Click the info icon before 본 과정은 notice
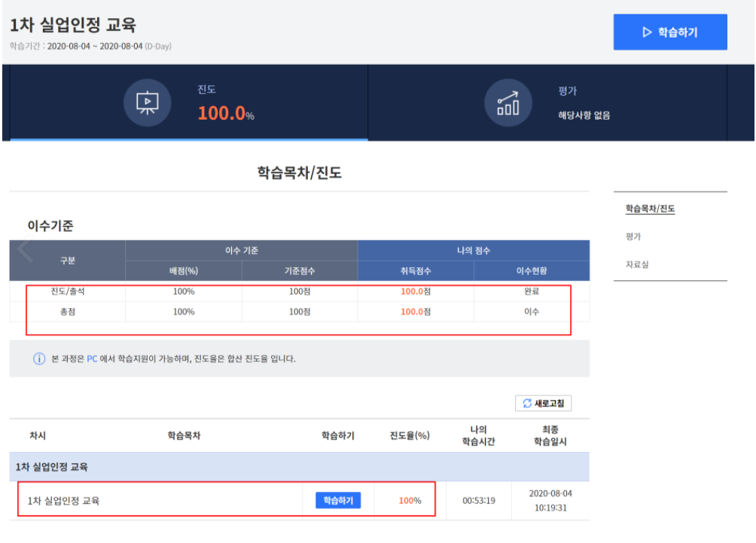 point(39,358)
